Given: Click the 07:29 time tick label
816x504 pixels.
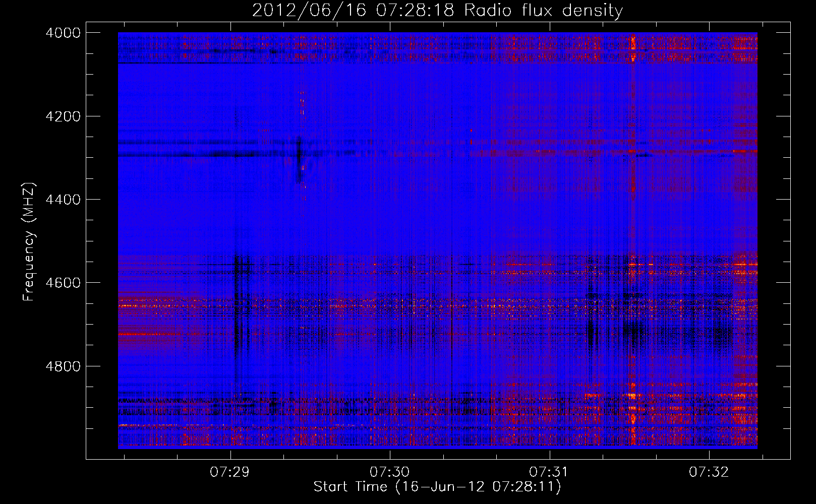Looking at the screenshot, I should pyautogui.click(x=230, y=472).
